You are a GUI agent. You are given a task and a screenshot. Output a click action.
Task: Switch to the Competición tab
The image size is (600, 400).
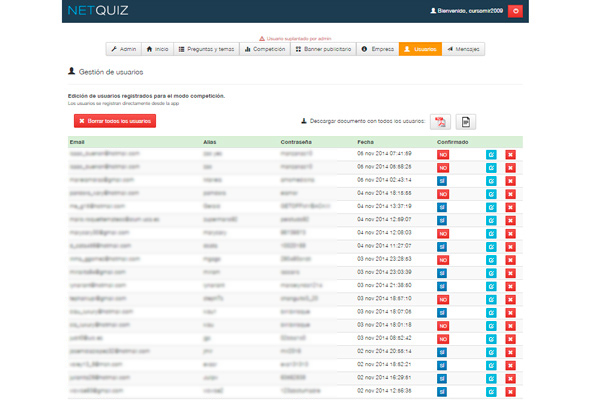point(265,49)
